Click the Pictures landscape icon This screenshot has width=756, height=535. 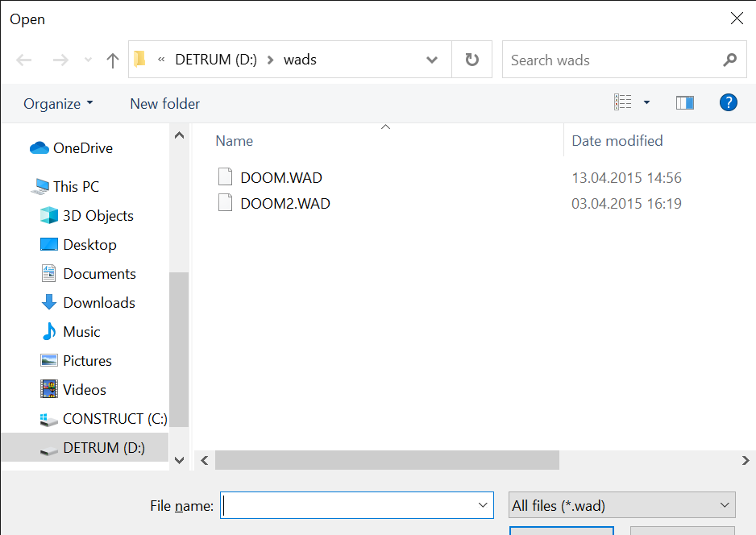[48, 360]
